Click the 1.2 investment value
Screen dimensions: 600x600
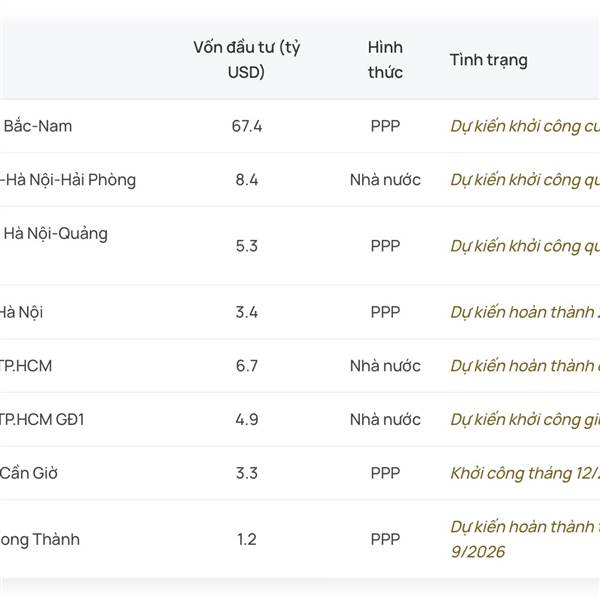246,539
